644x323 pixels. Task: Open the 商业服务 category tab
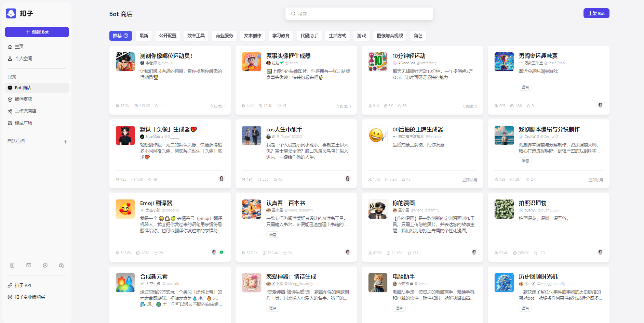(224, 36)
